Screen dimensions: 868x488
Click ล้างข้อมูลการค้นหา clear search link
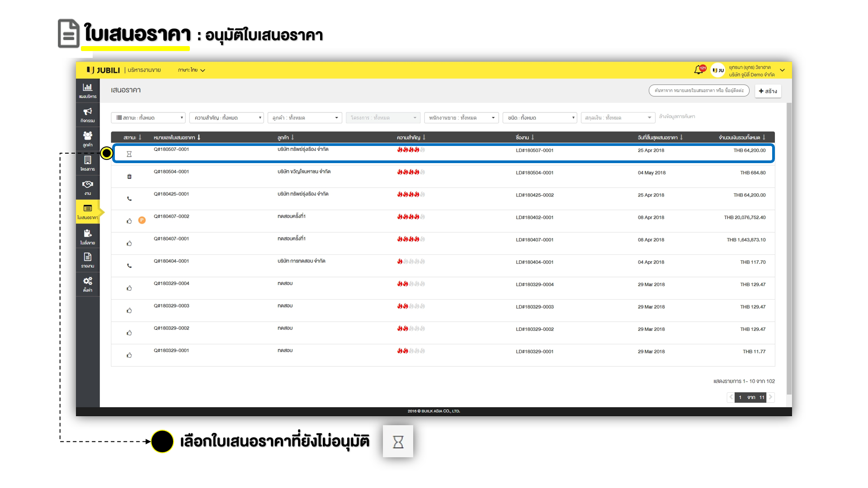(x=677, y=117)
